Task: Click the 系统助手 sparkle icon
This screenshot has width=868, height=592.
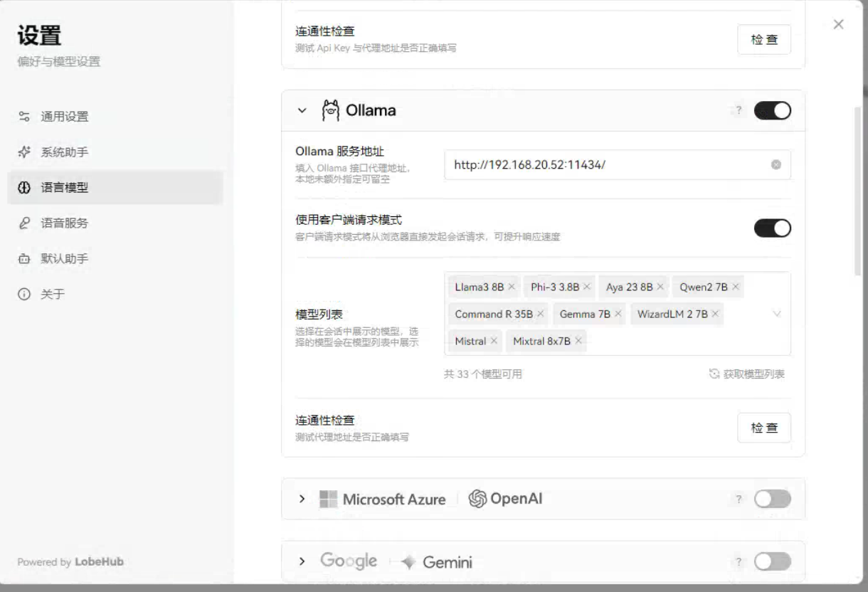Action: (23, 152)
